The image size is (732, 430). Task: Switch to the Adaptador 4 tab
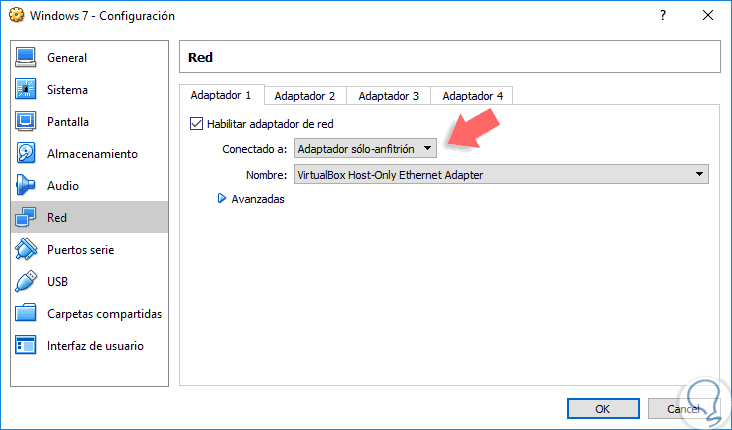pos(472,96)
